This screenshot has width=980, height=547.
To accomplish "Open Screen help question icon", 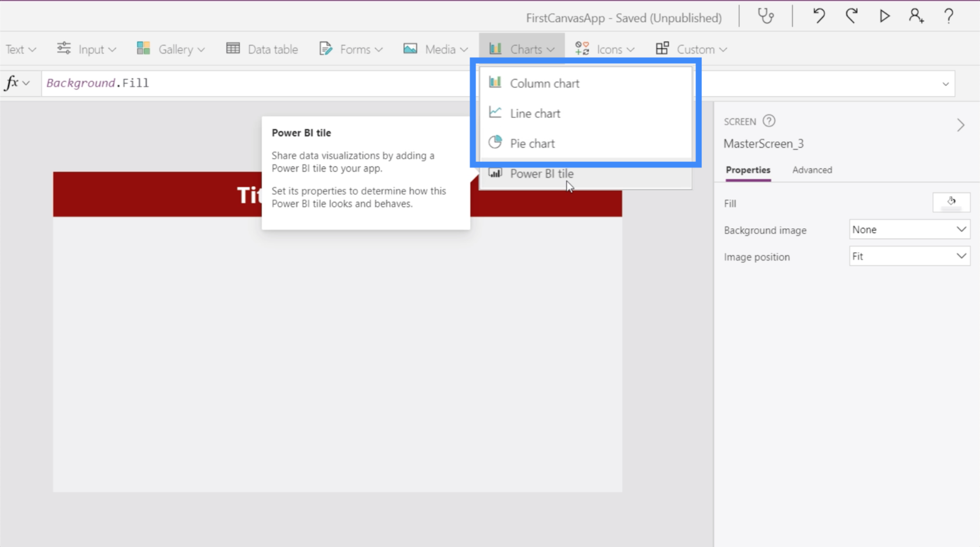I will click(769, 121).
